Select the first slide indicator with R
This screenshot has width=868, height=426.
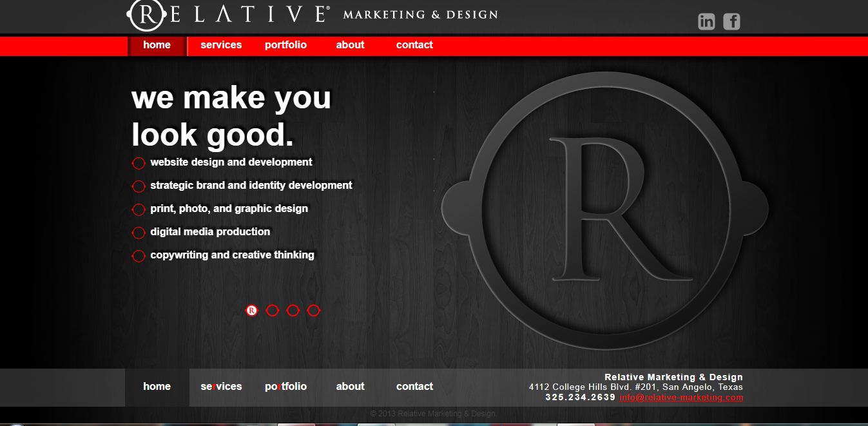point(251,311)
